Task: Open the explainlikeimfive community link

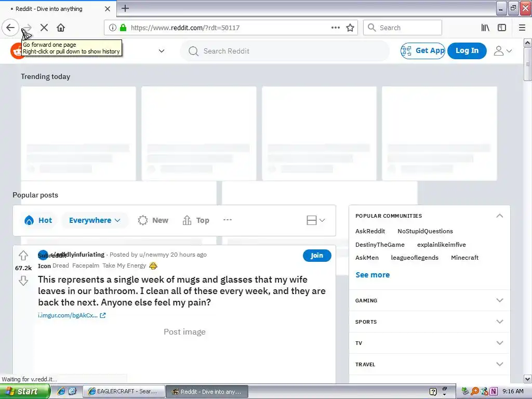Action: (442, 245)
